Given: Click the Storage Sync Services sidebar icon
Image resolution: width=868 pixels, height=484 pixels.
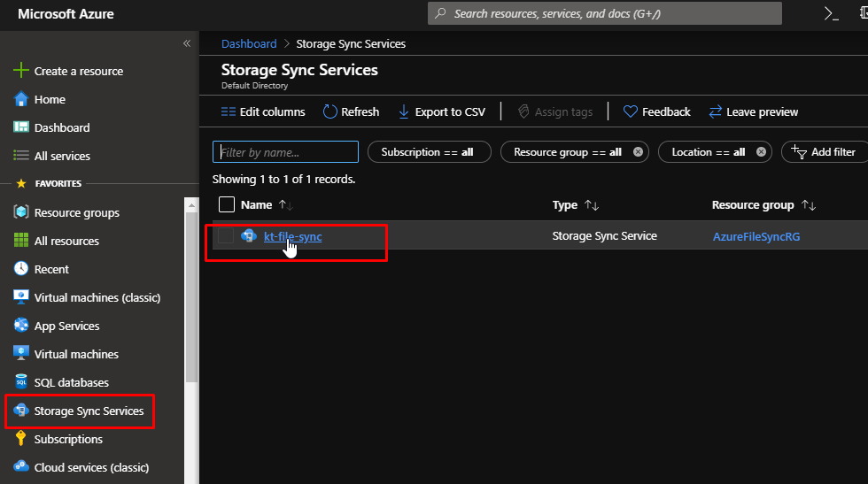Looking at the screenshot, I should click(x=21, y=411).
